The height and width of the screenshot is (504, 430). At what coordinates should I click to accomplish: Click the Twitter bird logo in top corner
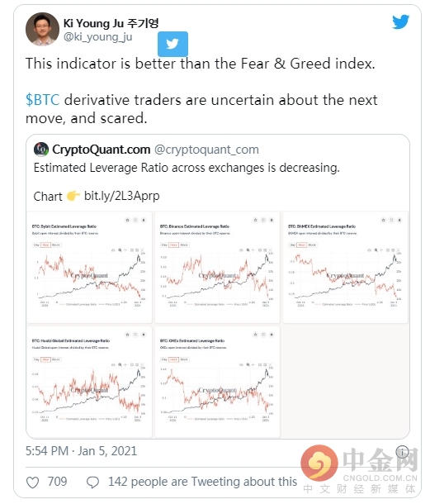400,21
